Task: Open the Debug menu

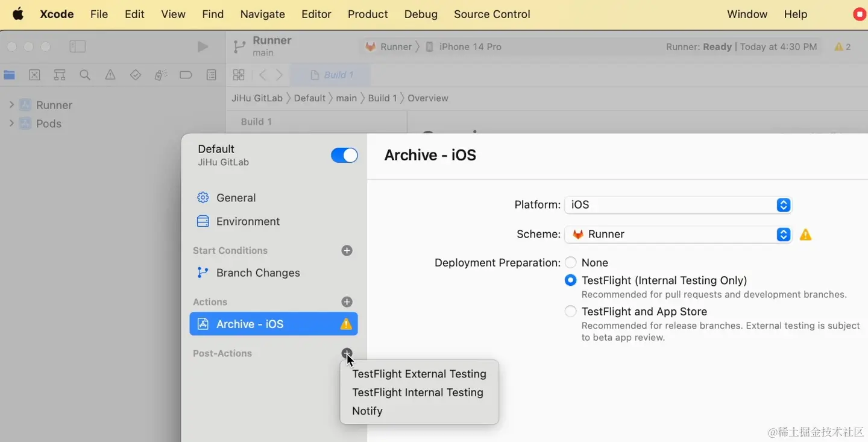Action: click(421, 14)
